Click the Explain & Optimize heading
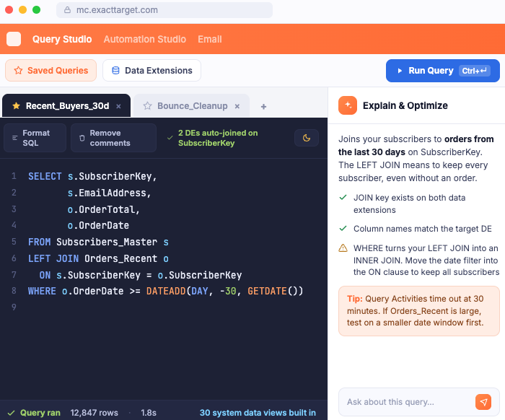Image resolution: width=505 pixels, height=420 pixels. [x=405, y=105]
